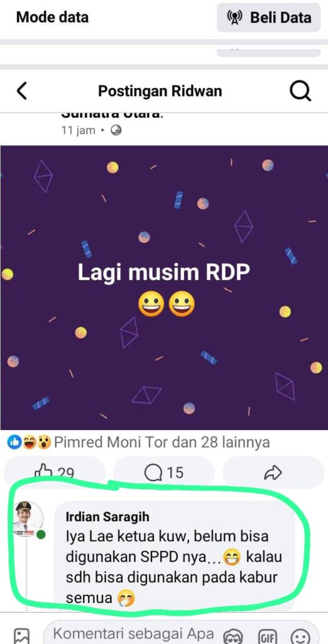328x644 pixels.
Task: Tap the 11 jam timestamp
Action: pyautogui.click(x=78, y=131)
